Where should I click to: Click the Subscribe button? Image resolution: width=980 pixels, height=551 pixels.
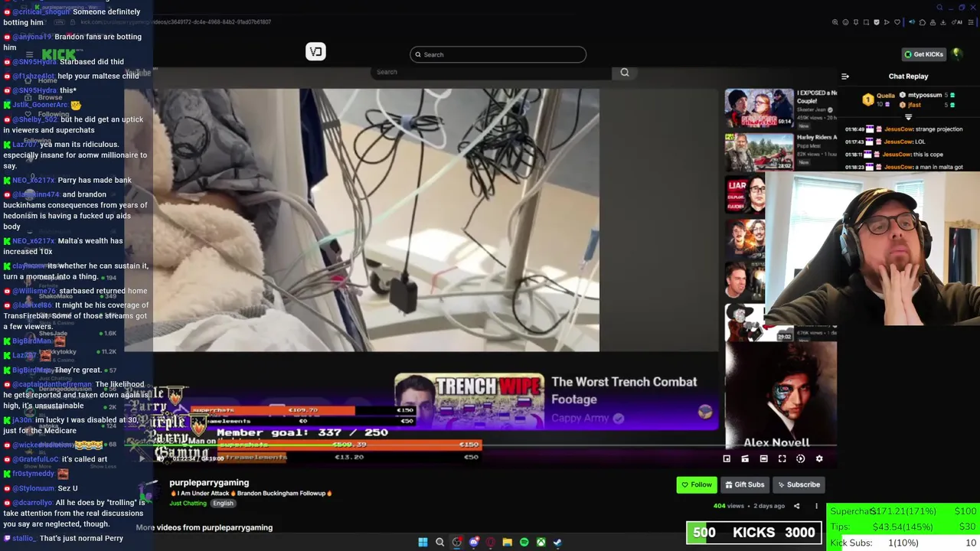pyautogui.click(x=799, y=484)
